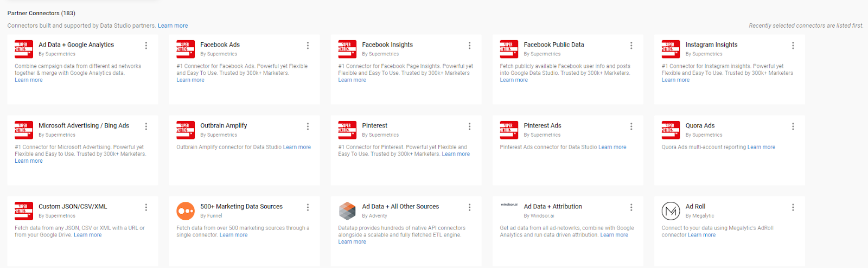Viewport: 868px width, 268px height.
Task: Click the 'By Megalytic' provider label
Action: (x=699, y=216)
